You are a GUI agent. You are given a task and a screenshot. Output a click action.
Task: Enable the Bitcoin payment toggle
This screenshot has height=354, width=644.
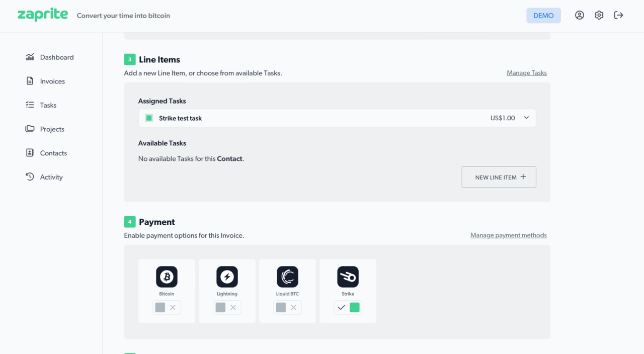167,307
